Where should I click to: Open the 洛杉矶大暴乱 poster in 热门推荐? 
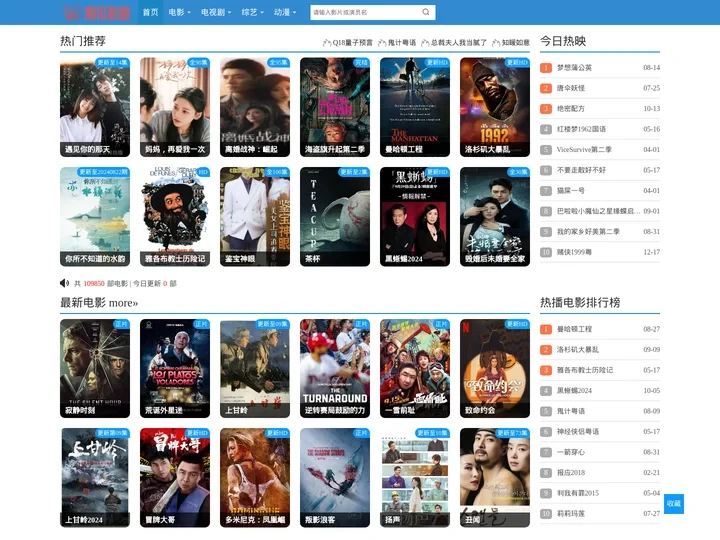pyautogui.click(x=495, y=107)
